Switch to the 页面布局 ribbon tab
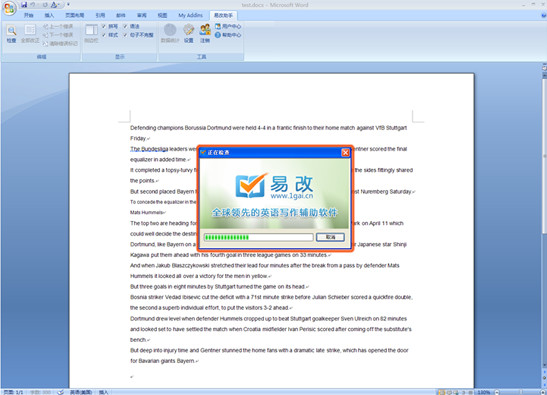This screenshot has height=395, width=547. [74, 15]
